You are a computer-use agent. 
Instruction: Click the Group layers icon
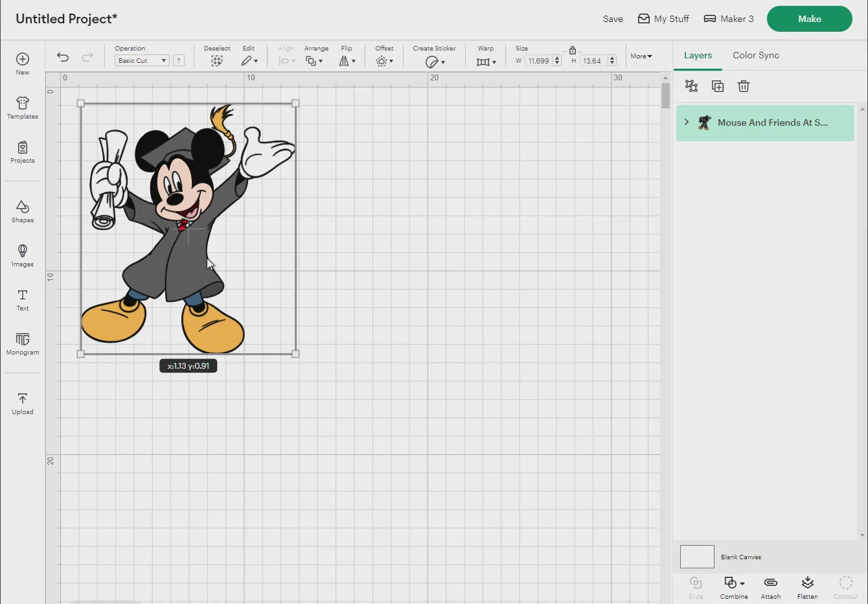[692, 86]
